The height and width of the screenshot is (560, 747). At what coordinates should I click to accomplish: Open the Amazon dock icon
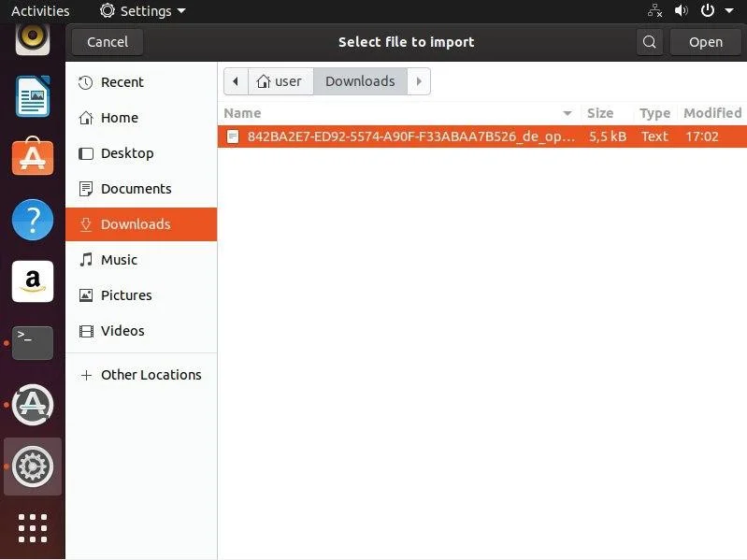pyautogui.click(x=33, y=281)
